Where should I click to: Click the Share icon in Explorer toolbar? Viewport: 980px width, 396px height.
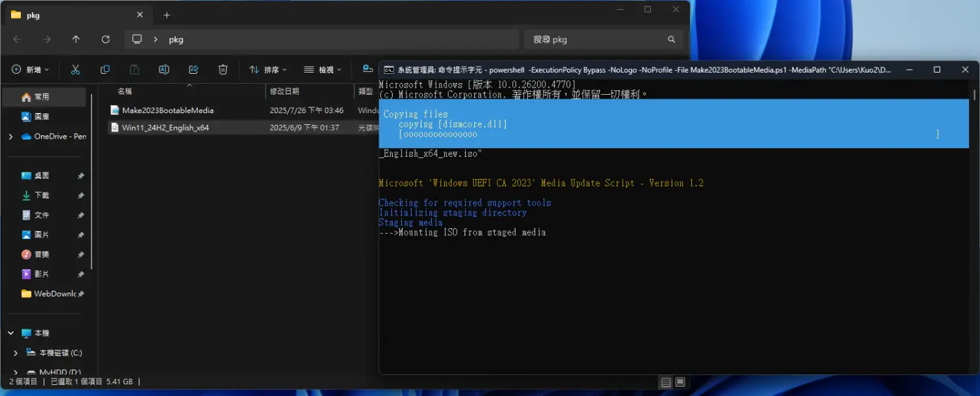tap(193, 69)
